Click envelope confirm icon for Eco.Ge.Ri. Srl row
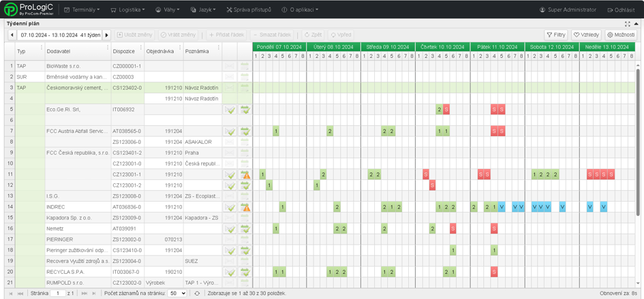The height and width of the screenshot is (299, 644). click(230, 110)
